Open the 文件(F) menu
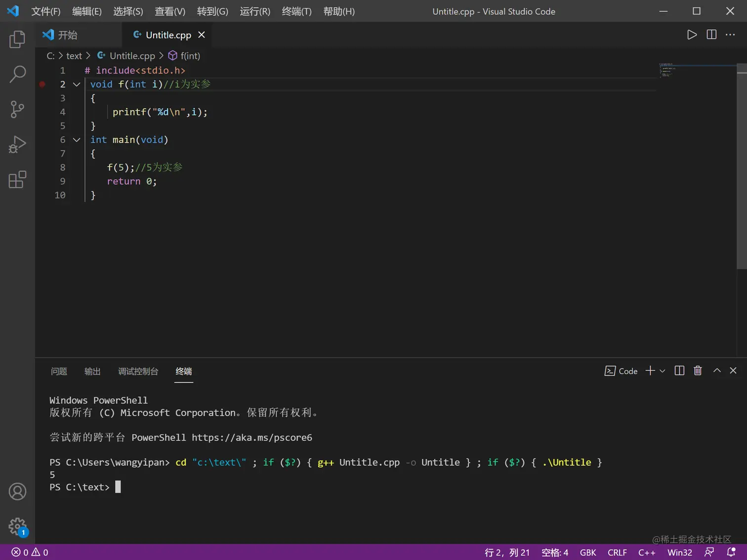 (45, 11)
